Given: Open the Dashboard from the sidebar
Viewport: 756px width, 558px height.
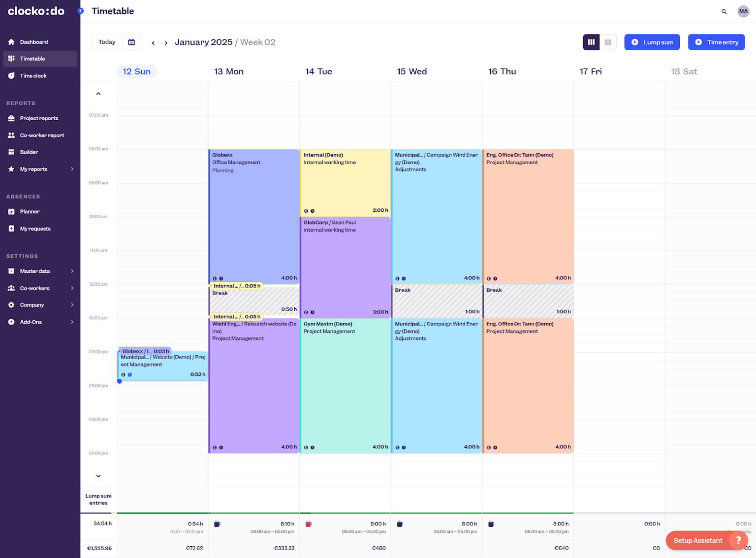Looking at the screenshot, I should 33,42.
